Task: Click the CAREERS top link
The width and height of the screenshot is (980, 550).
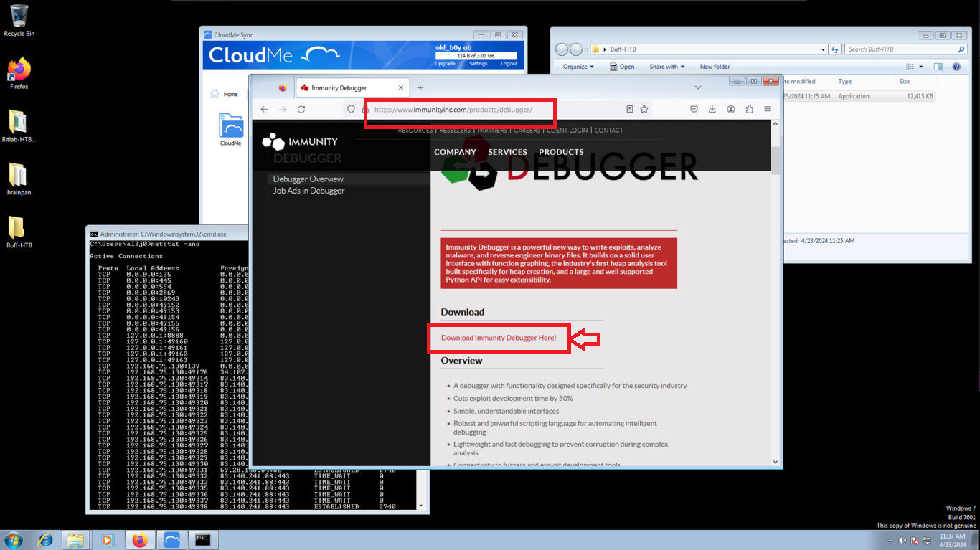Action: coord(527,131)
